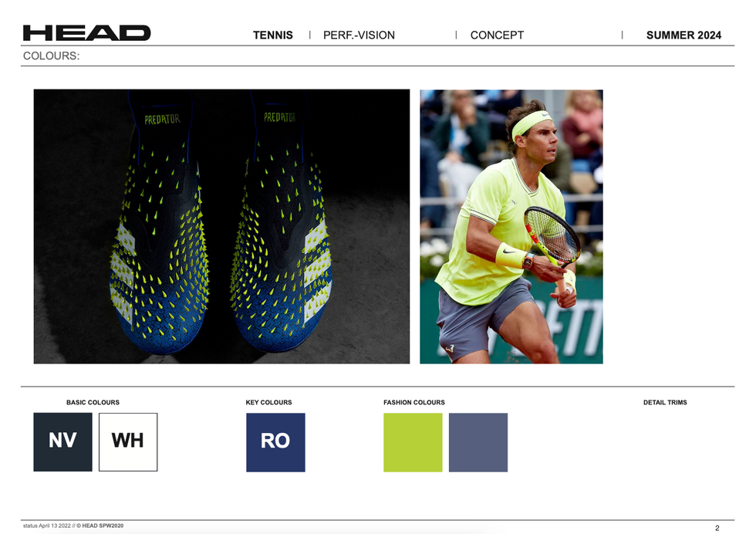Image resolution: width=756 pixels, height=534 pixels.
Task: Open the Predator football boots image
Action: [x=222, y=226]
